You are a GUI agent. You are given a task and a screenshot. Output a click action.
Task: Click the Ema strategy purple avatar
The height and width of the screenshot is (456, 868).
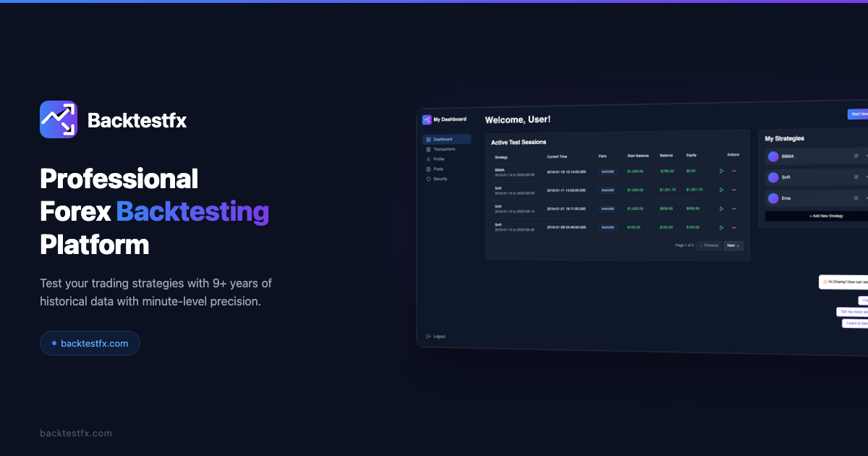(x=773, y=198)
